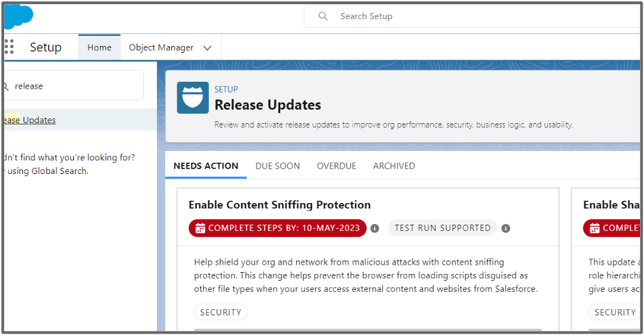The image size is (644, 335).
Task: Click info icon beside Test Run Supported
Action: coord(505,228)
